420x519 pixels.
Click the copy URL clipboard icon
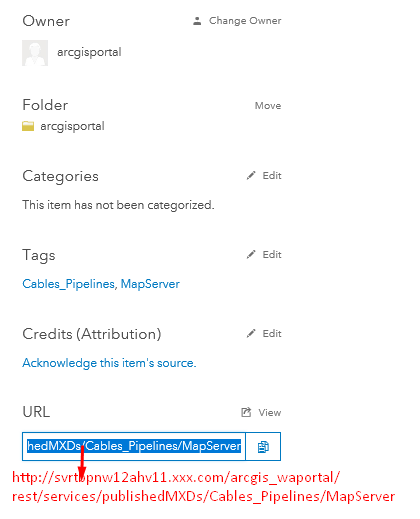[263, 447]
